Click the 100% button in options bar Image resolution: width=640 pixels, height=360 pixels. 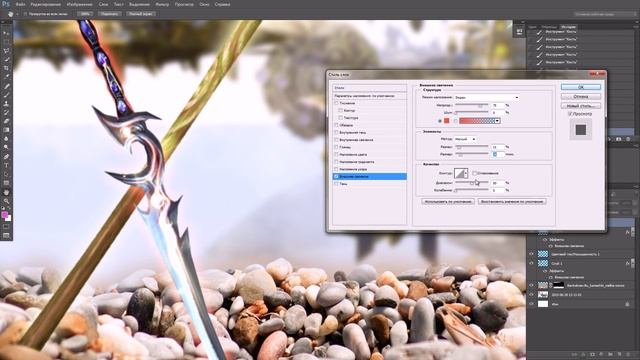click(85, 14)
